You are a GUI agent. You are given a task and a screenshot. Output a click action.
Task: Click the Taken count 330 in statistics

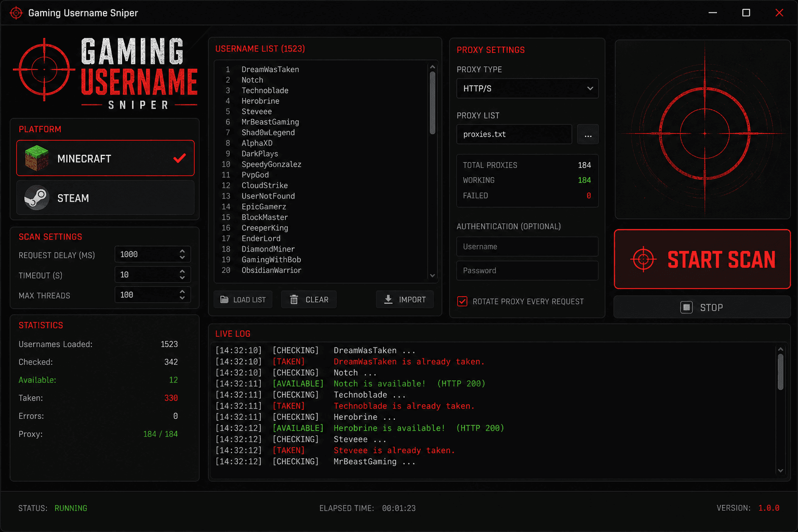click(171, 398)
